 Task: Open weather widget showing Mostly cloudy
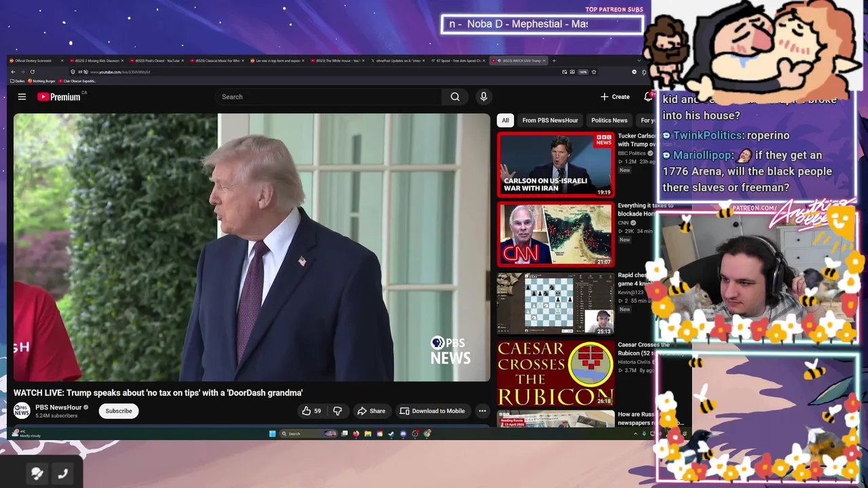click(x=27, y=434)
